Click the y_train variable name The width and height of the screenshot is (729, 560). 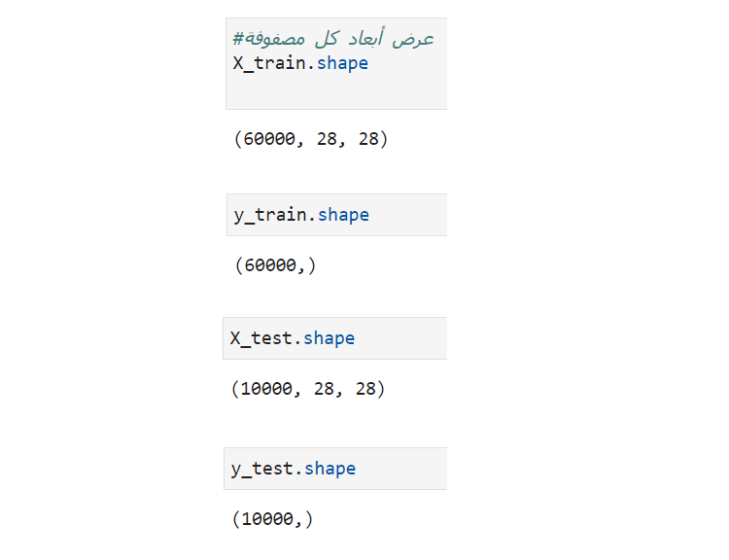click(x=270, y=216)
